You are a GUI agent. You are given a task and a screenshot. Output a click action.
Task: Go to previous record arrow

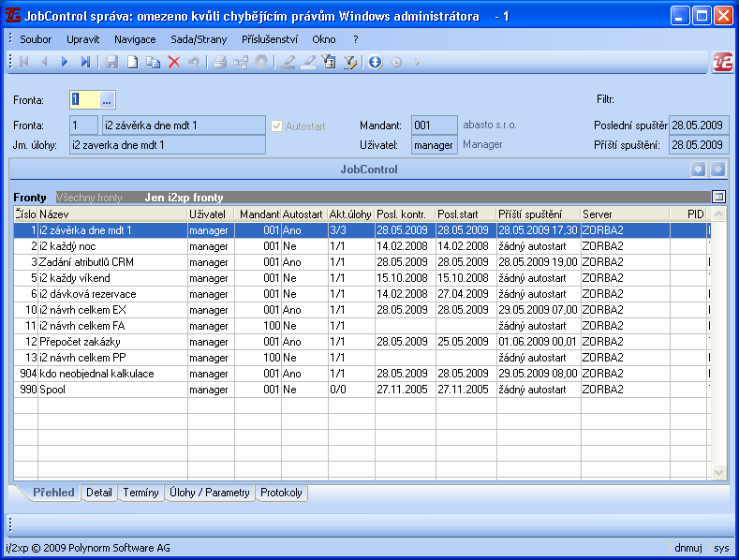(x=44, y=62)
